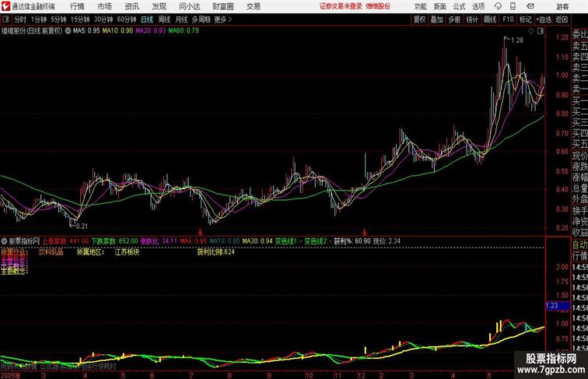Click the 饮料乳品 industry text
The image size is (588, 379).
click(51, 252)
